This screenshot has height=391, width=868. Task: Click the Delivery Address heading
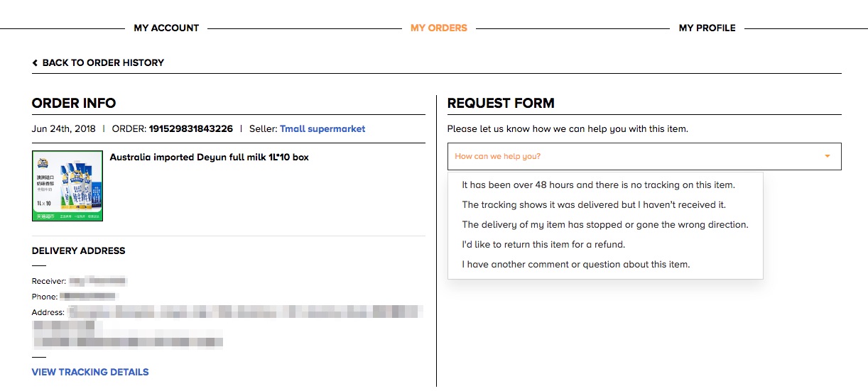click(78, 250)
